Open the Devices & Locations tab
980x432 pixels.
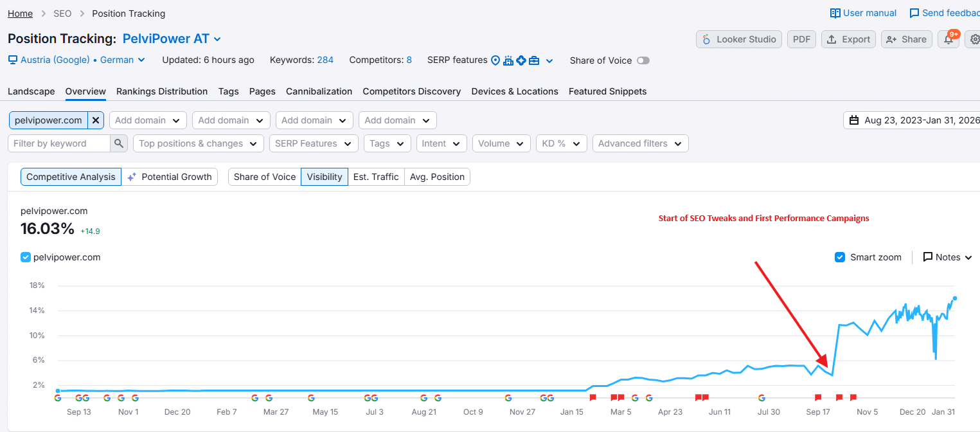515,91
